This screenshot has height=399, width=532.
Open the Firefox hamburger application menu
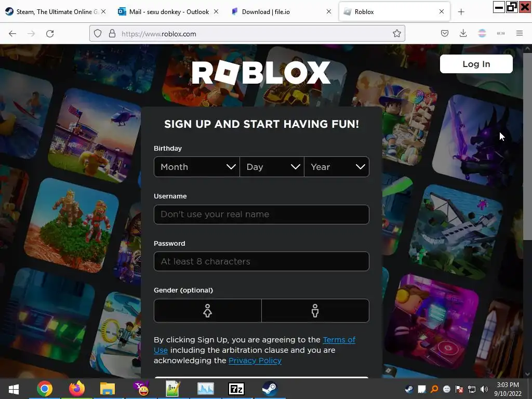click(x=520, y=33)
